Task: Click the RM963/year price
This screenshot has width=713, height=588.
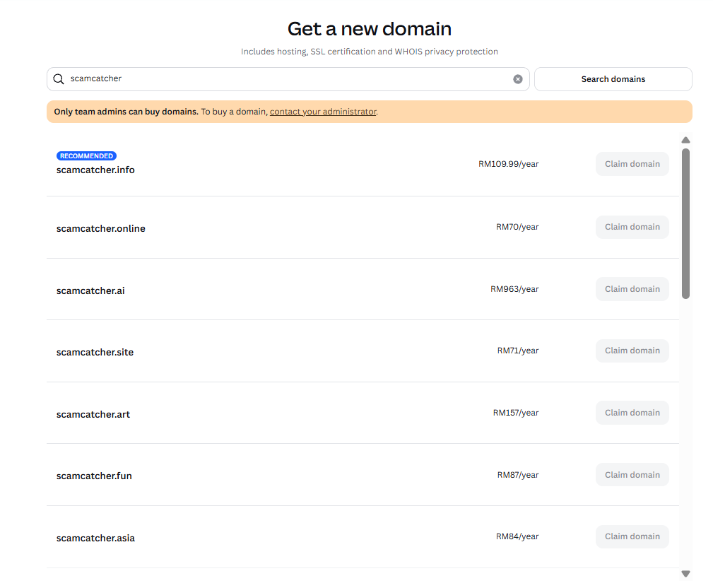Action: click(514, 289)
